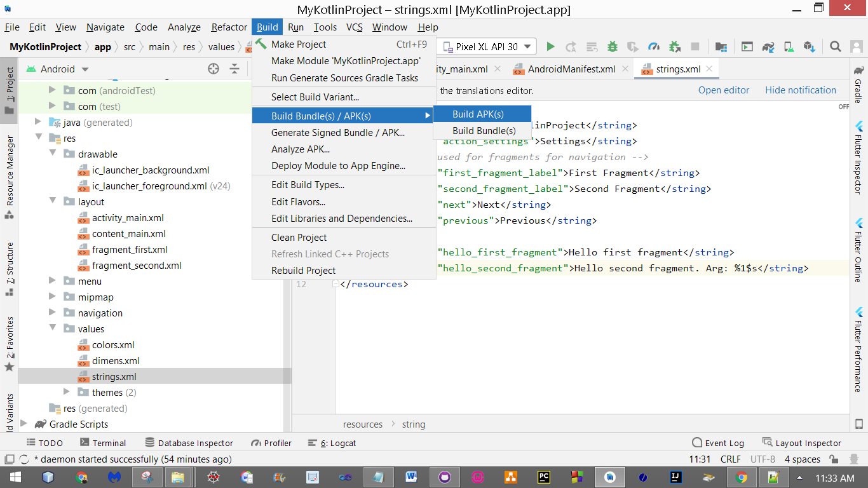Expand the themes (2) node
The height and width of the screenshot is (488, 868).
(x=67, y=393)
